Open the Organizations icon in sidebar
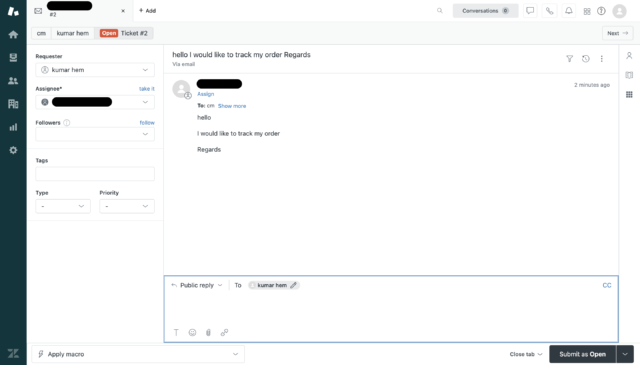Image resolution: width=640 pixels, height=365 pixels. (x=13, y=104)
